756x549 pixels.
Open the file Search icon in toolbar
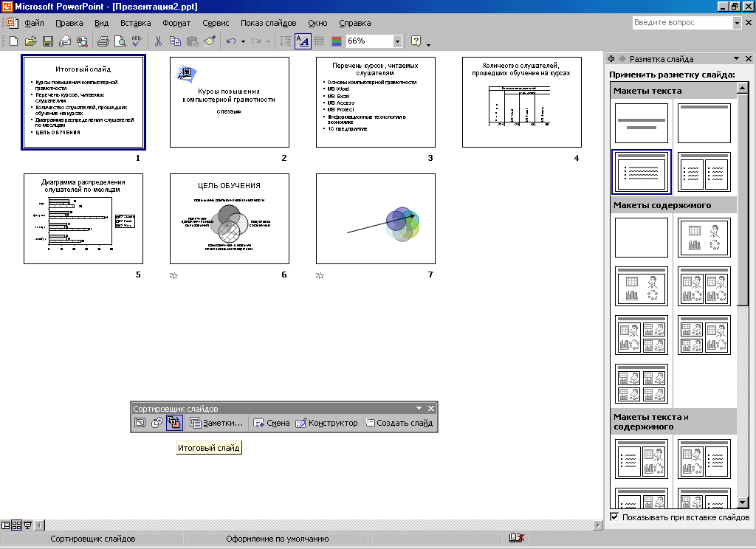[x=83, y=41]
